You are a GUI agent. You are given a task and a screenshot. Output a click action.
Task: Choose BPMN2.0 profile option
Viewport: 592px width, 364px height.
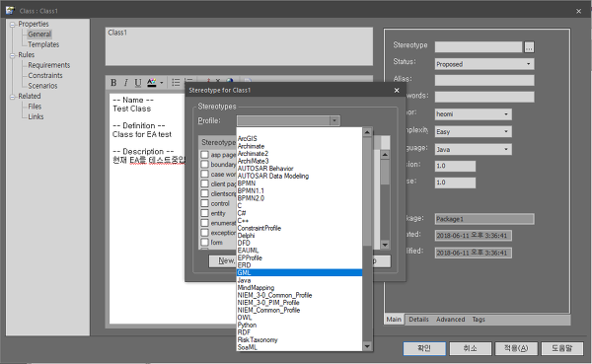click(x=299, y=198)
